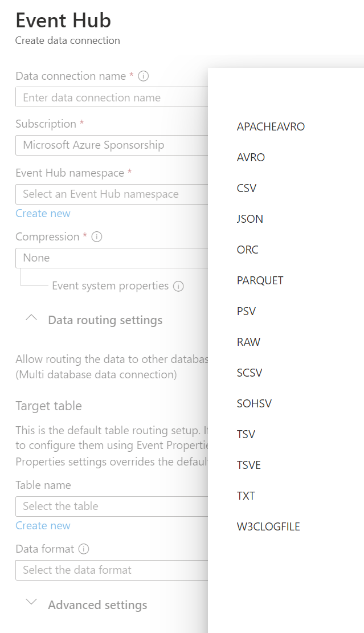The image size is (364, 633).
Task: Click Create new below Table name
Action: tap(43, 526)
